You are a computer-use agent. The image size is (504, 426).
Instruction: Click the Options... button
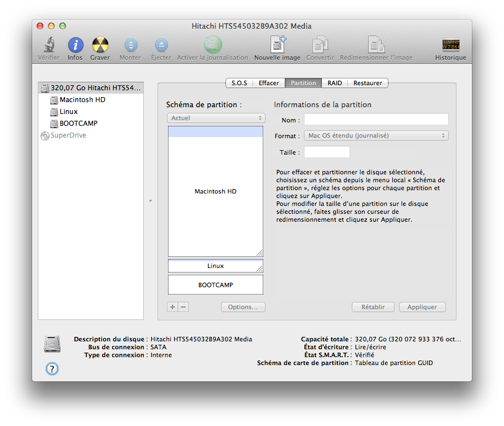(243, 307)
